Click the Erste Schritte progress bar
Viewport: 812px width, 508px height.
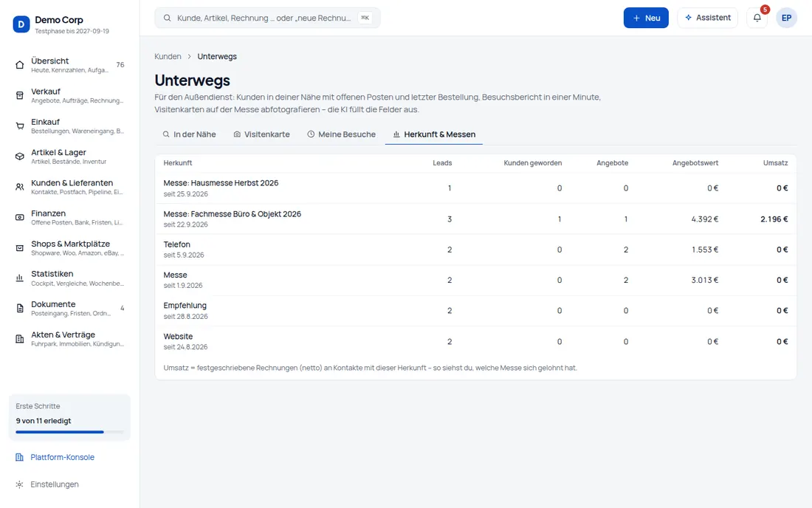click(x=69, y=432)
